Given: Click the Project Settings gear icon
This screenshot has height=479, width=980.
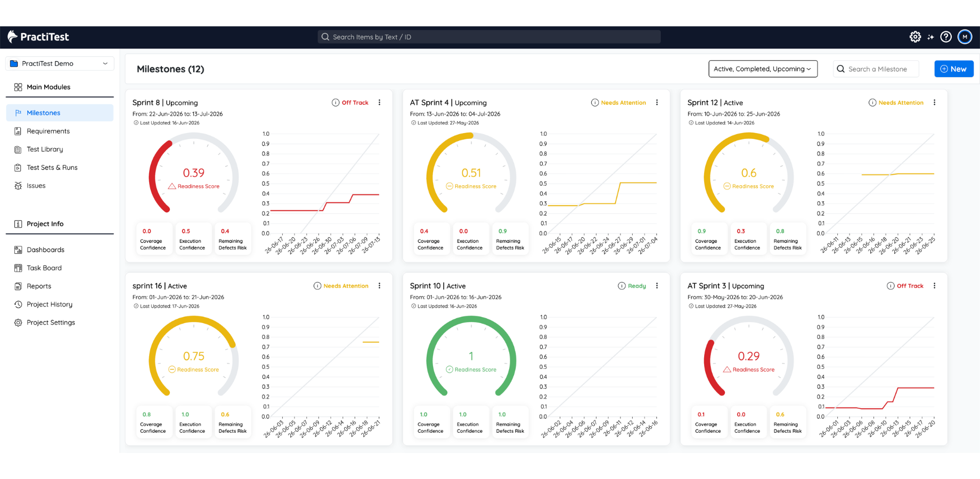Looking at the screenshot, I should [18, 323].
